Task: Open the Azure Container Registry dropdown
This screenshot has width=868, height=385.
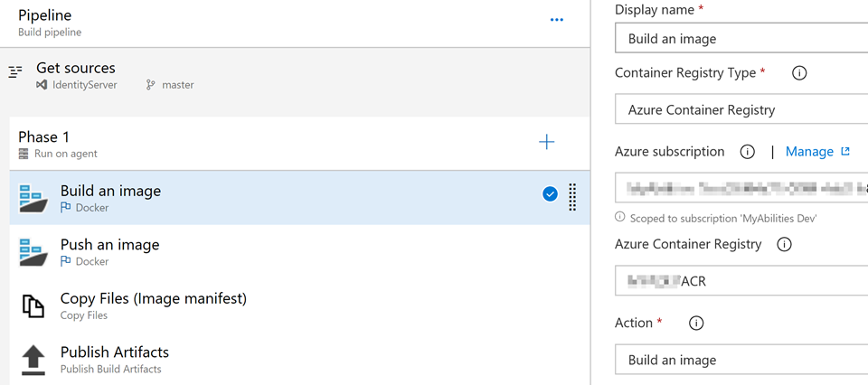Action: point(741,281)
